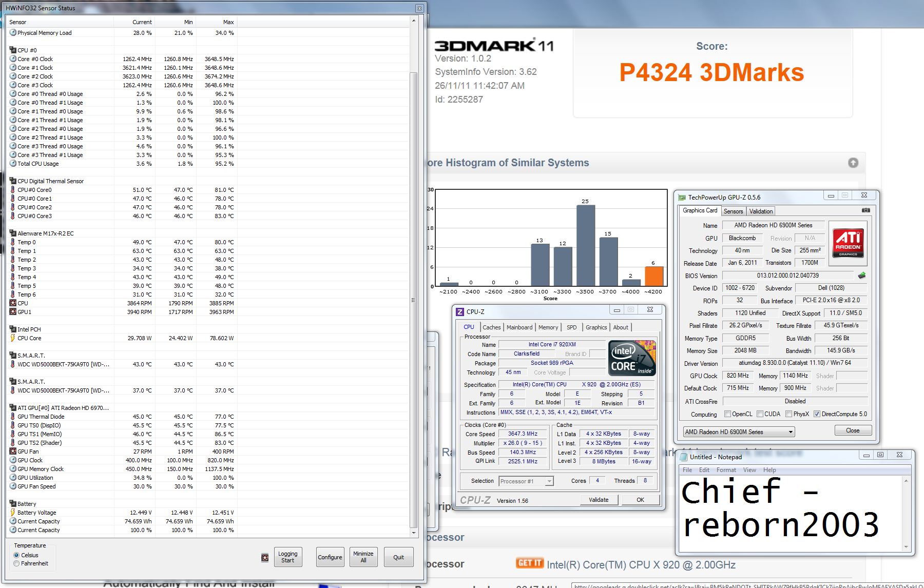Click the HWiNFO scrollbar up arrow
The image size is (924, 588).
(414, 21)
